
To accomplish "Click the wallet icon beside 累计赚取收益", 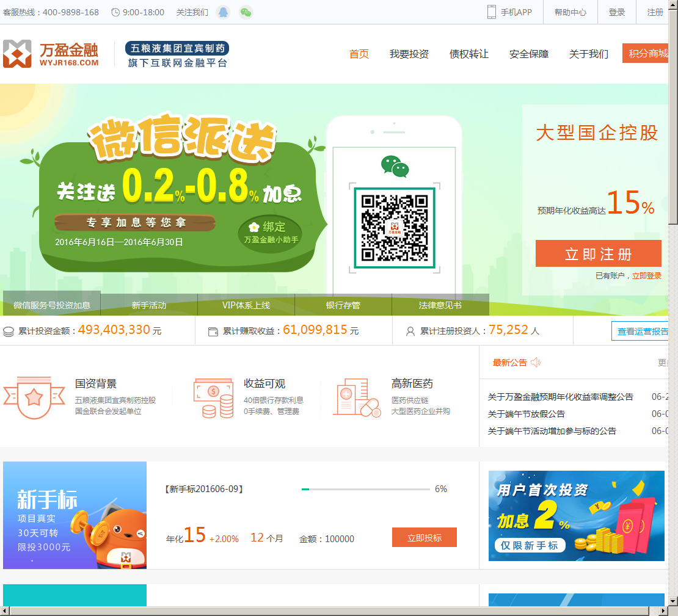I will click(x=213, y=332).
